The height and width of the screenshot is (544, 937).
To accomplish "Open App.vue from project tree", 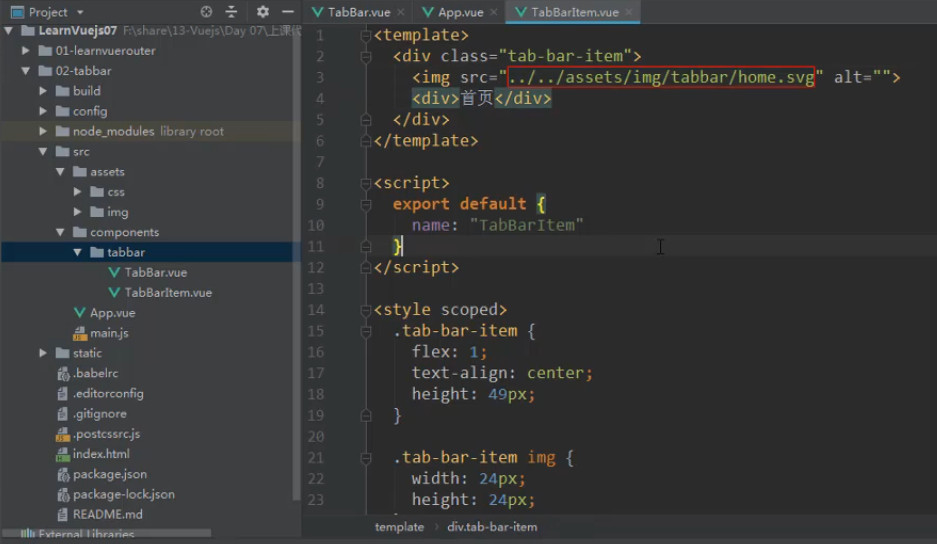I will tap(112, 313).
